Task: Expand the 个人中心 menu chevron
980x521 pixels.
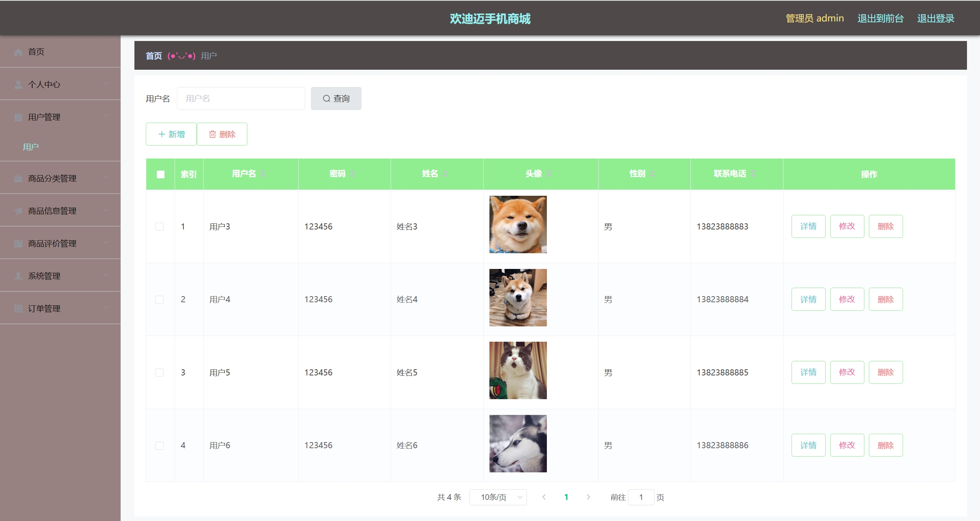Action: coord(106,84)
